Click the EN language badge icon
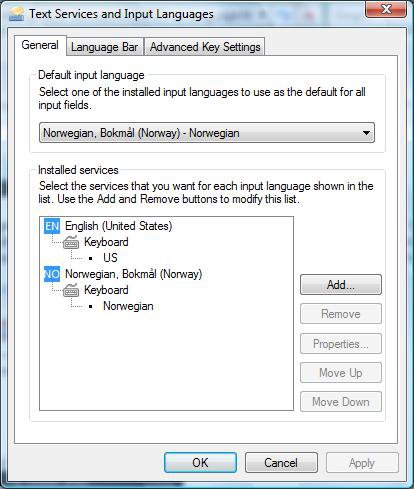Screen dimensions: 414x489 52,226
